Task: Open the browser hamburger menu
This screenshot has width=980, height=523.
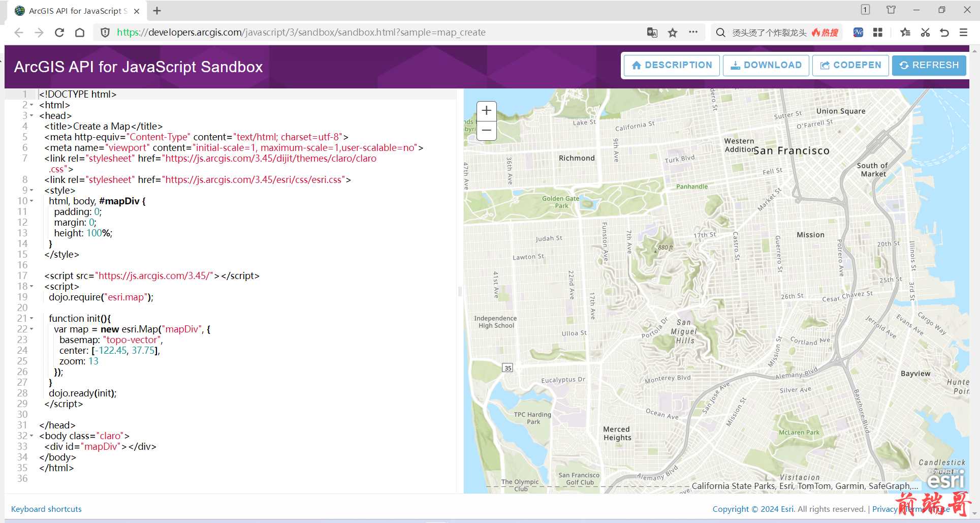Action: click(x=963, y=33)
